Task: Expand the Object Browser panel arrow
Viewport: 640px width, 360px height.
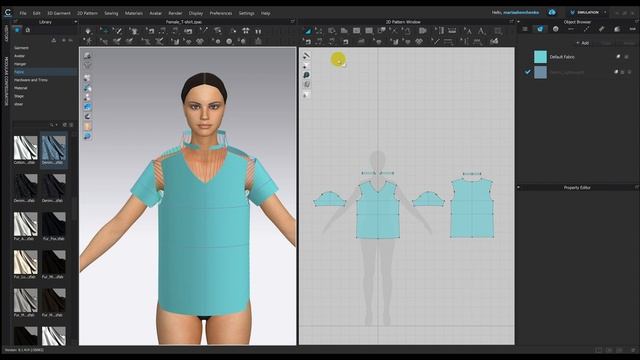Action: pyautogui.click(x=519, y=22)
